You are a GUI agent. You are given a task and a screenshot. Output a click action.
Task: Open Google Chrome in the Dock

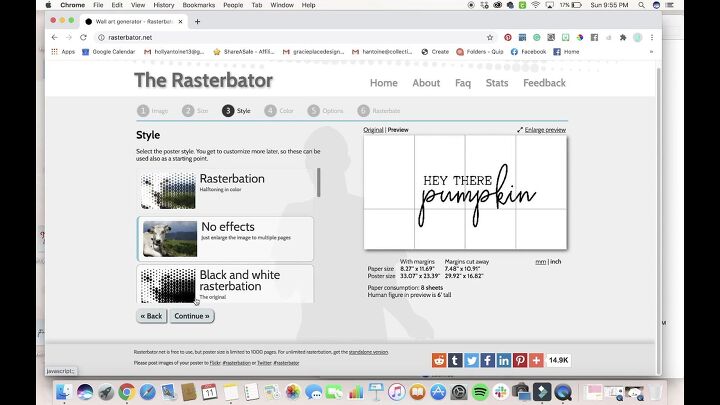(x=127, y=392)
